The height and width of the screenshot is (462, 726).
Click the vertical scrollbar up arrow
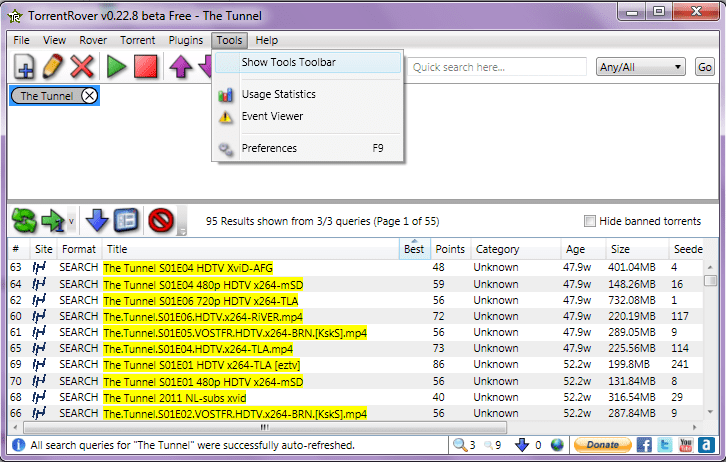710,268
